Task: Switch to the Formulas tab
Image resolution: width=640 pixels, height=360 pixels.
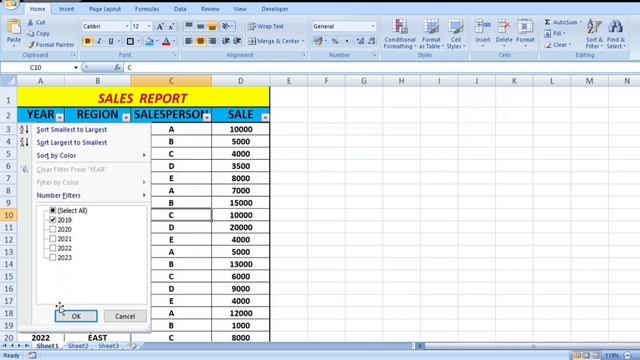Action: [x=147, y=9]
